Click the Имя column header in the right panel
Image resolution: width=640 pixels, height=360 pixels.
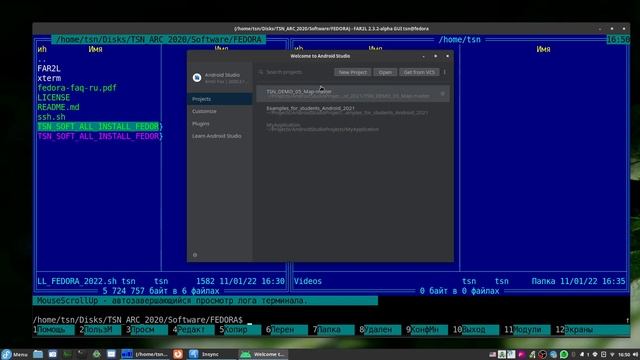tap(543, 49)
